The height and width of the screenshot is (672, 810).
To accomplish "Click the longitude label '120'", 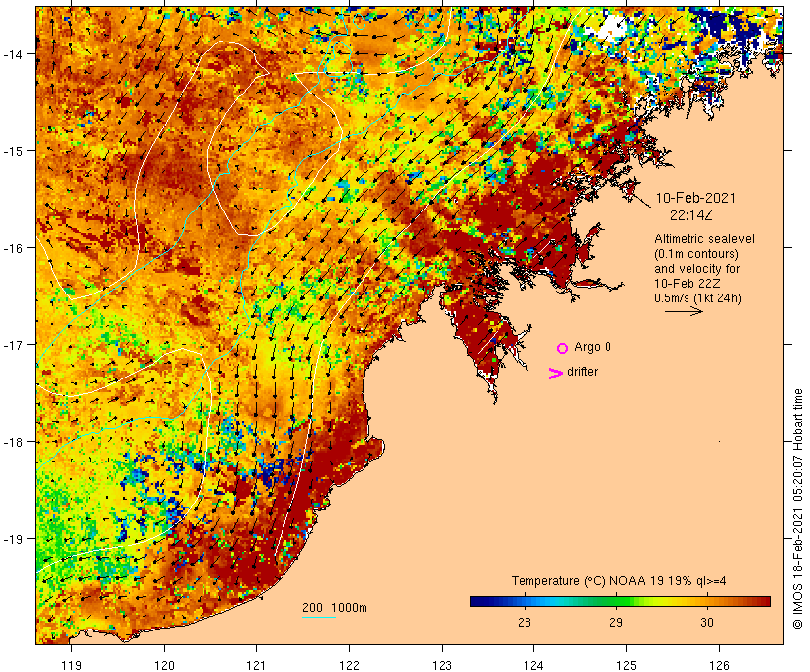I will tap(164, 665).
